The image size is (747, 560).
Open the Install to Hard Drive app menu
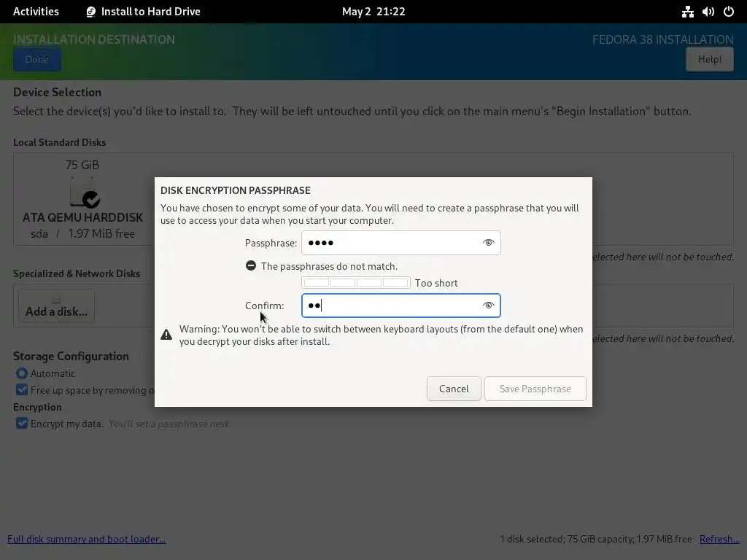(144, 12)
